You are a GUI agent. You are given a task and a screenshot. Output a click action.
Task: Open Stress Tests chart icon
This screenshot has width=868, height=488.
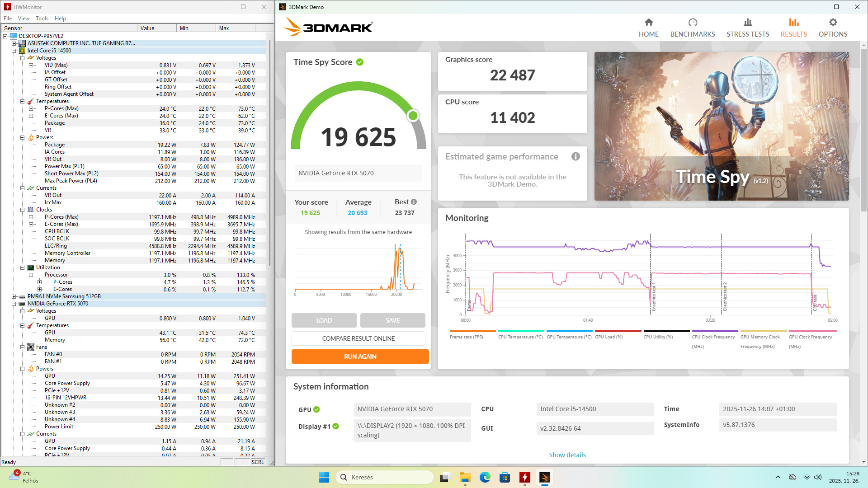point(747,23)
